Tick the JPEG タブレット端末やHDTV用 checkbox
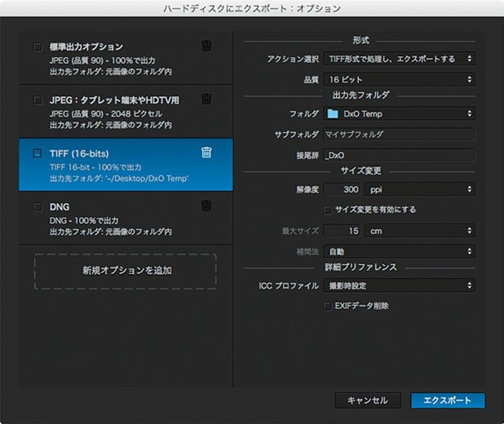The width and height of the screenshot is (504, 424). (x=38, y=100)
